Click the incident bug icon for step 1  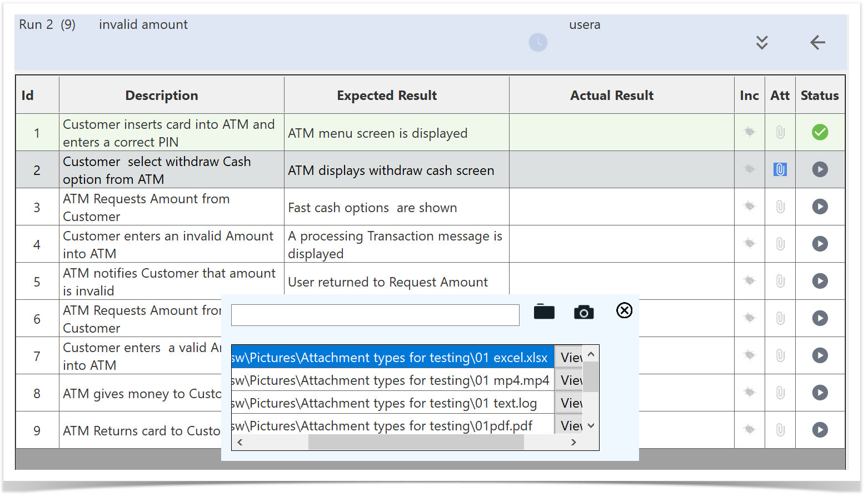[749, 132]
